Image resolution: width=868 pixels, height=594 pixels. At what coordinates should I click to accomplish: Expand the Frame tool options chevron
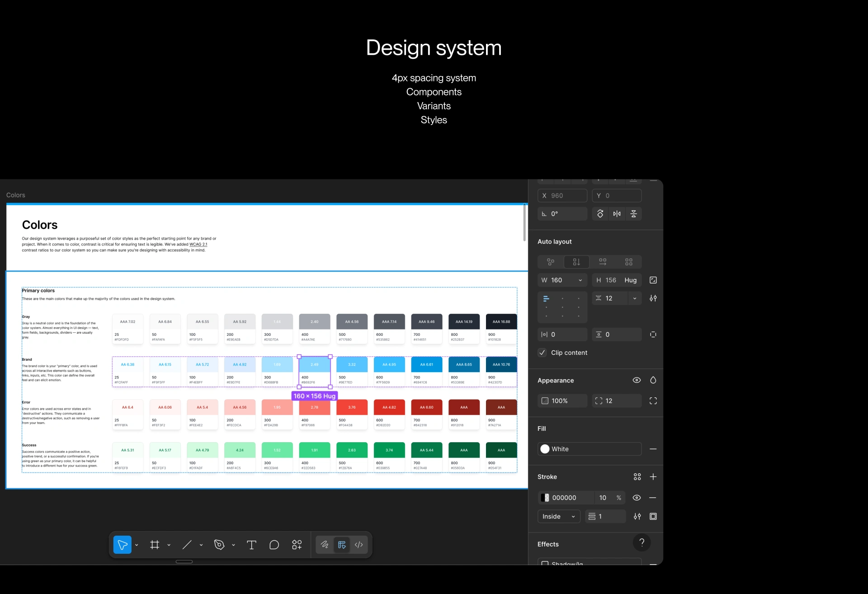pos(169,545)
